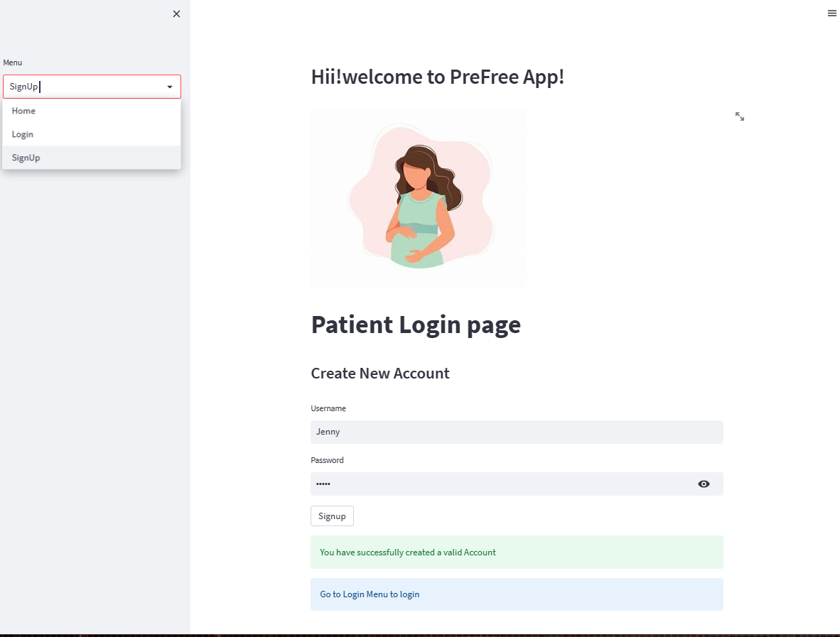Click the Password label text
The height and width of the screenshot is (637, 840).
[x=327, y=460]
